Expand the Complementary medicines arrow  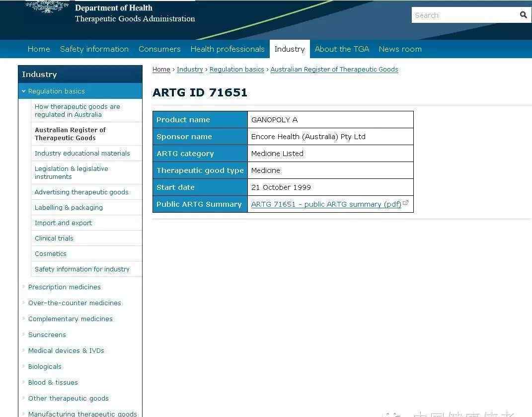(23, 319)
